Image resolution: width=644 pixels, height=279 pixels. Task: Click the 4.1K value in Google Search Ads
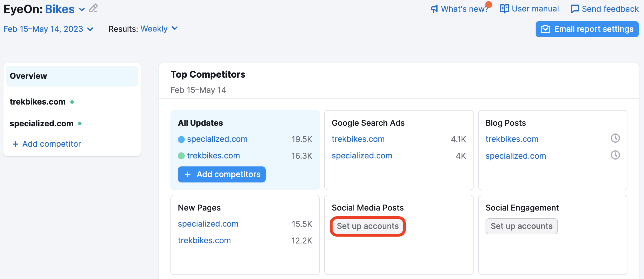coord(458,139)
